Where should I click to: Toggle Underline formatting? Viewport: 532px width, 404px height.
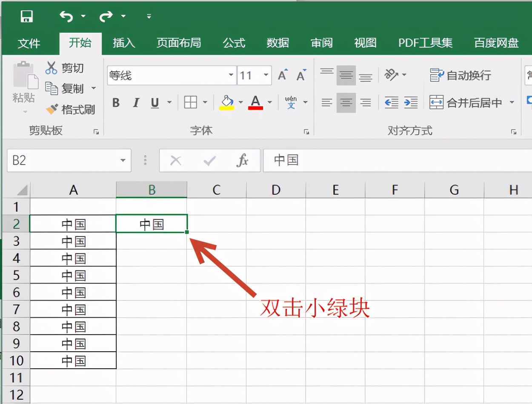point(155,102)
